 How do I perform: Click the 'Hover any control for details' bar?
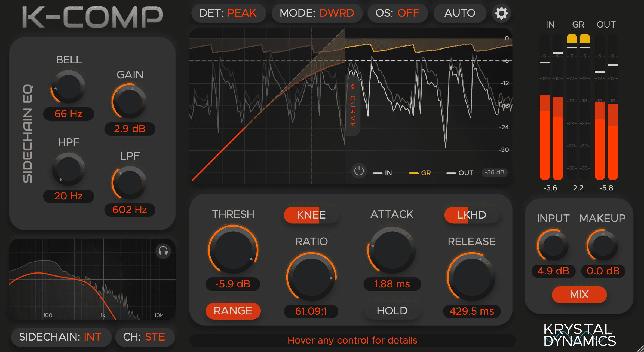352,341
